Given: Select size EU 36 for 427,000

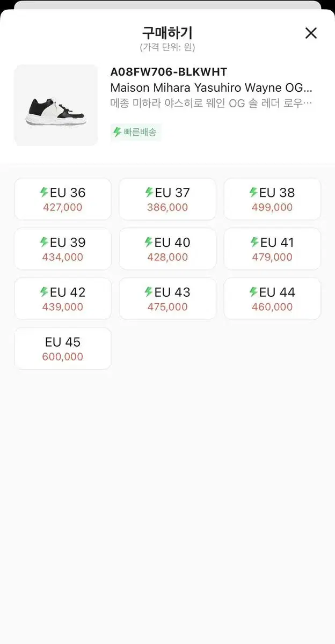Looking at the screenshot, I should coord(62,199).
